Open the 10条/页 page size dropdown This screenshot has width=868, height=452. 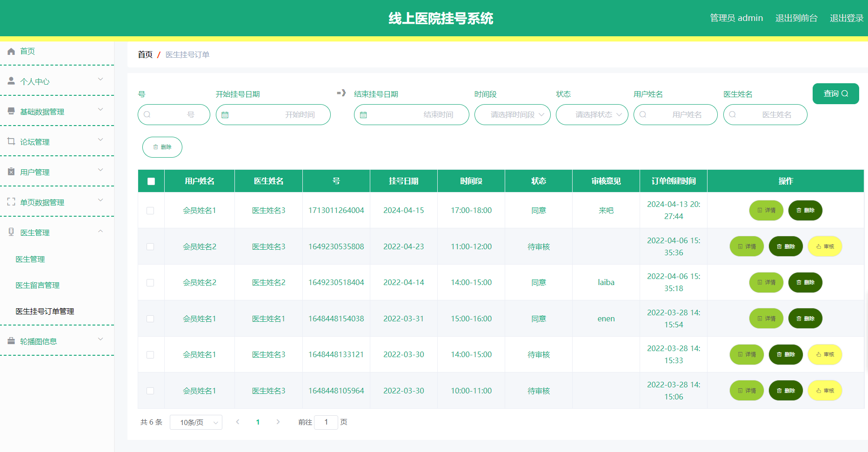click(x=196, y=422)
